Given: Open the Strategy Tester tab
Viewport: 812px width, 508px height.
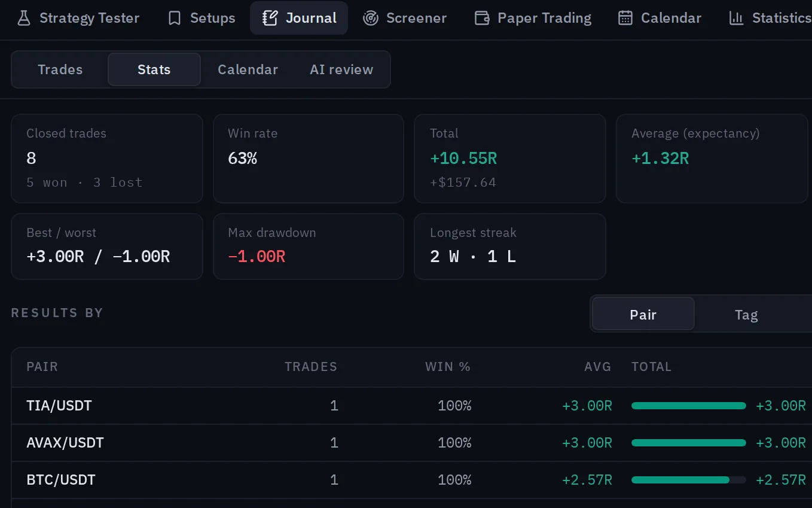Looking at the screenshot, I should pos(78,18).
